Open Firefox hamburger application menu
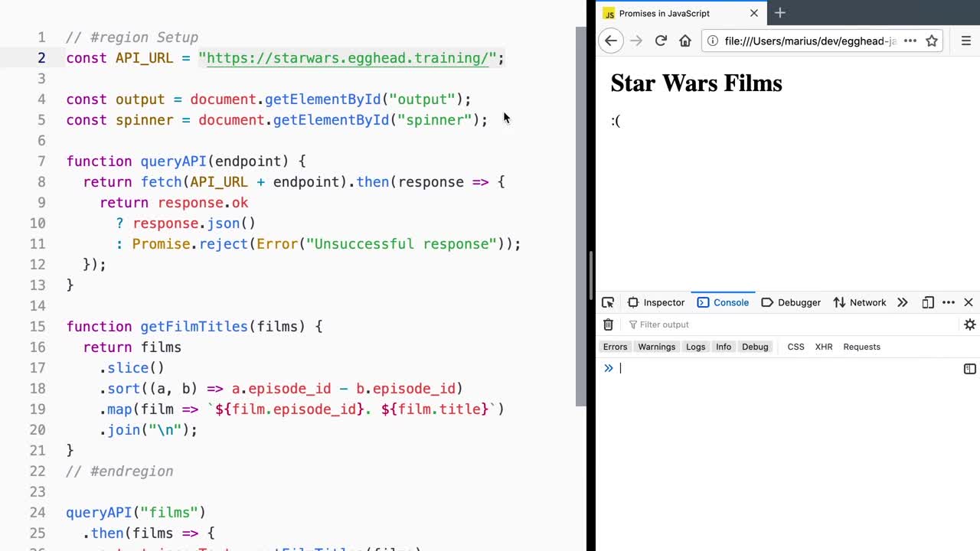980x551 pixels. (966, 41)
